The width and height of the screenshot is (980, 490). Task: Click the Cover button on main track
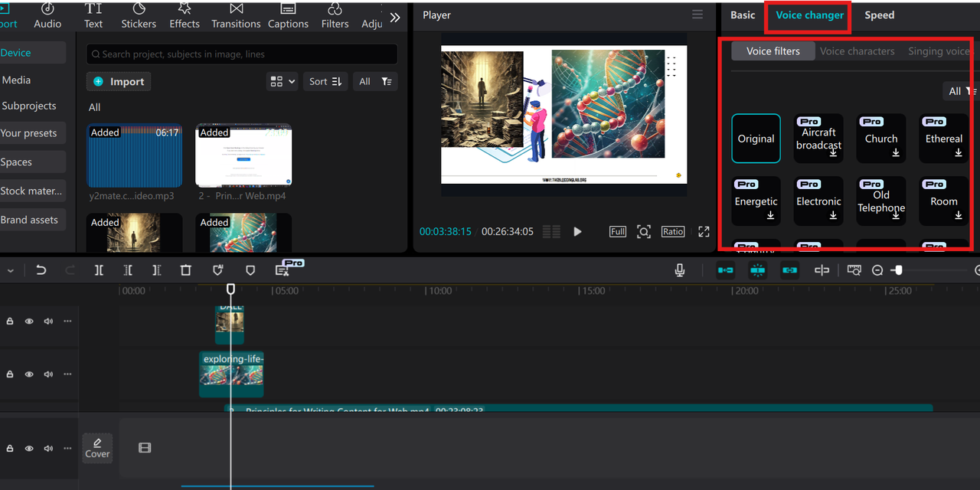point(97,448)
